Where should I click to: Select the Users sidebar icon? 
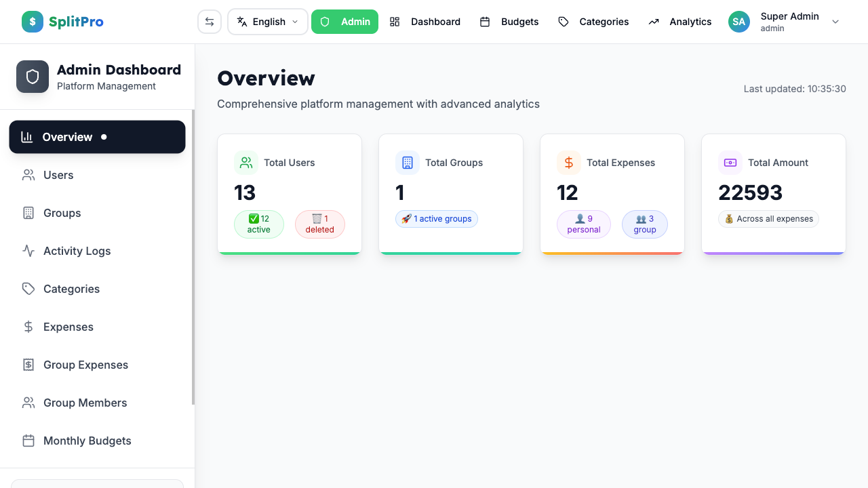tap(28, 175)
